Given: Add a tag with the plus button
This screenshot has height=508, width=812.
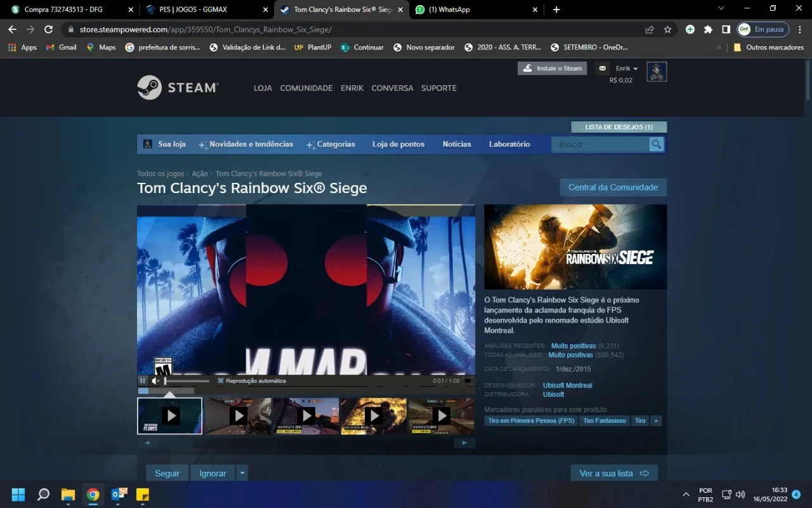Looking at the screenshot, I should point(656,420).
